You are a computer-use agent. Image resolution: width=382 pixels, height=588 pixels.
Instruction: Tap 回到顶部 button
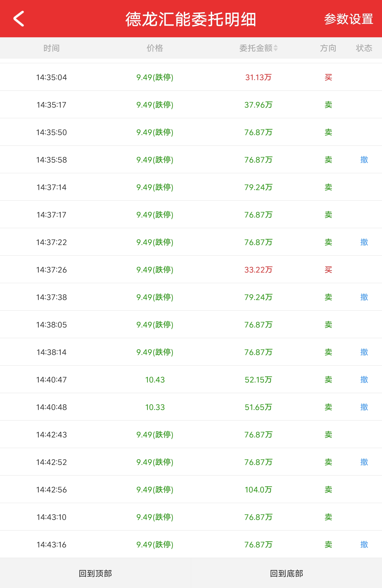coord(95,573)
